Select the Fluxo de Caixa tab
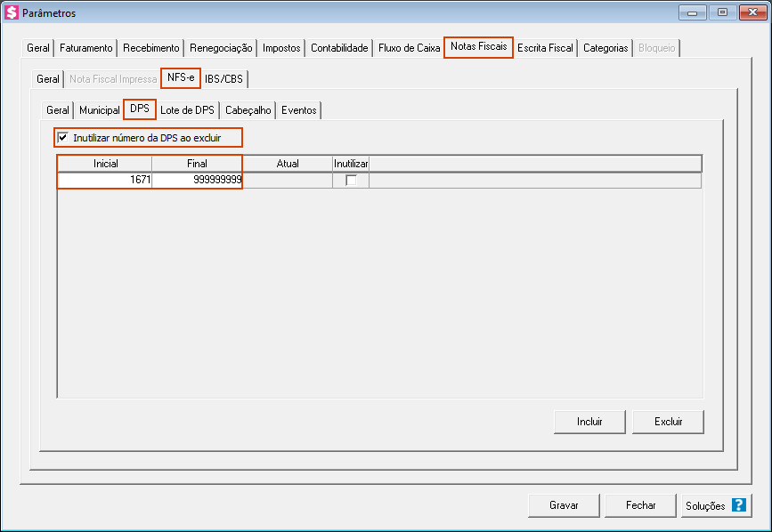The height and width of the screenshot is (532, 772). 409,48
